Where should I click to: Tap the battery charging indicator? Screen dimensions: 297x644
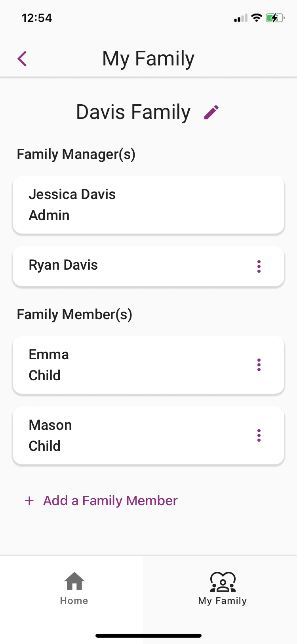tap(275, 18)
